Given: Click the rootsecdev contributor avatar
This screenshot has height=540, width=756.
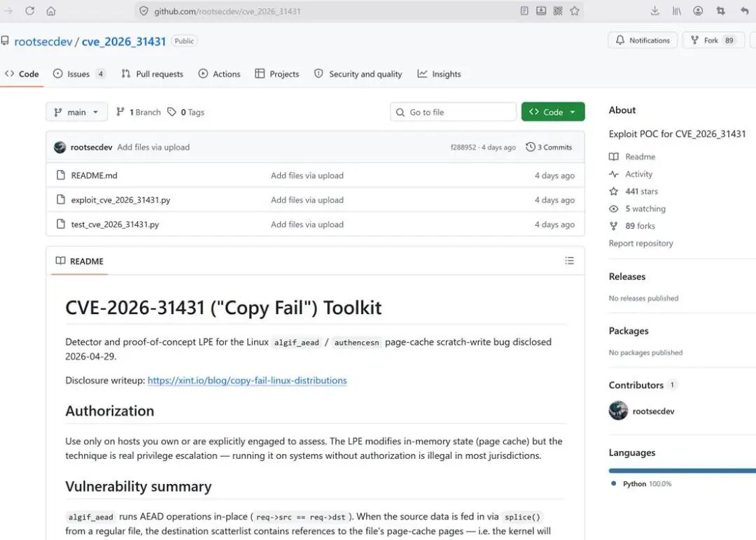Looking at the screenshot, I should [x=618, y=411].
